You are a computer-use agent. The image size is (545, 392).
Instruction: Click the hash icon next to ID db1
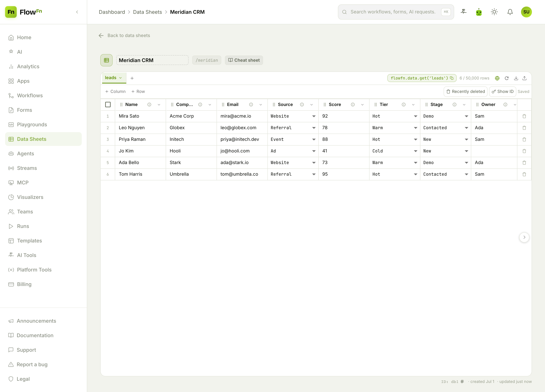tap(462, 381)
